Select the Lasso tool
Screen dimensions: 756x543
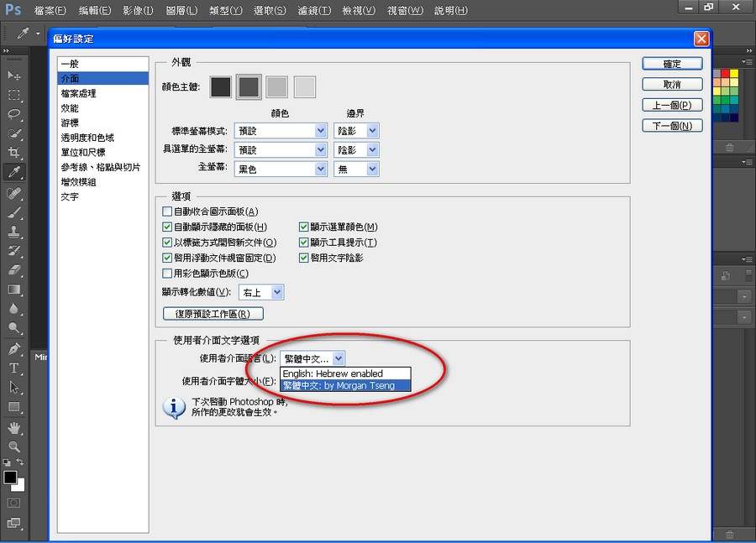pos(14,114)
